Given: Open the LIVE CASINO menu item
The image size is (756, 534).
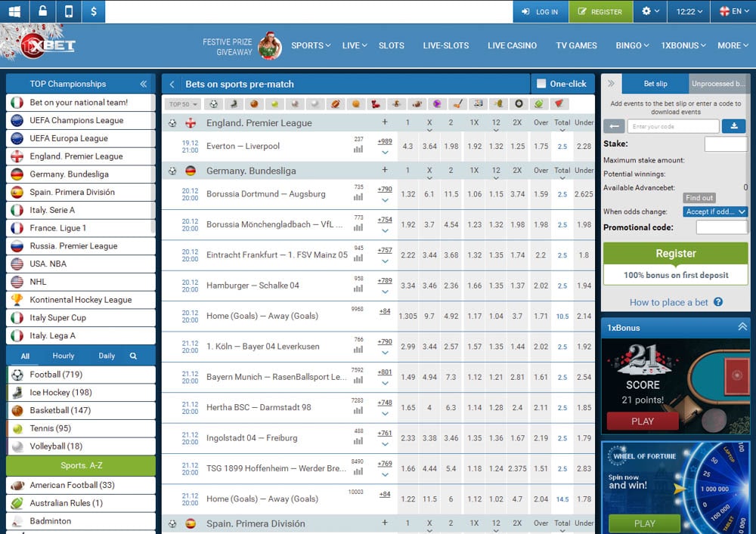Looking at the screenshot, I should [512, 45].
